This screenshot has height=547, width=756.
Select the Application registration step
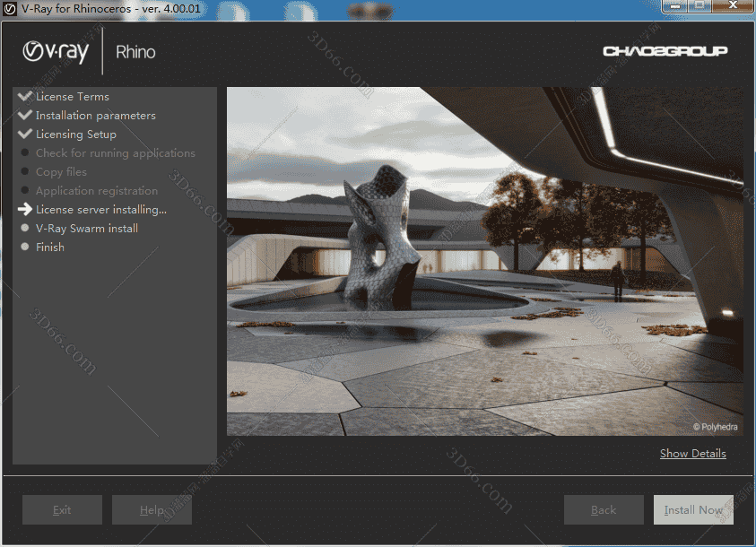pos(96,190)
